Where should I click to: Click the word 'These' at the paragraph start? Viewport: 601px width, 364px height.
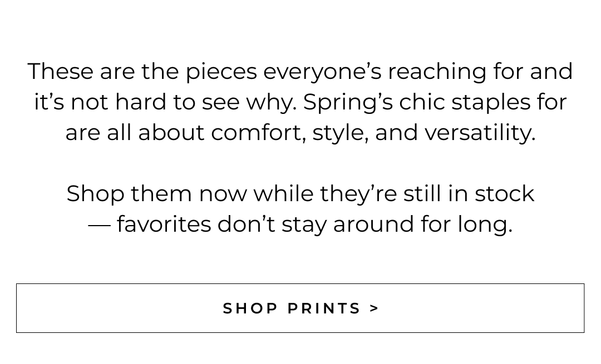[x=60, y=72]
